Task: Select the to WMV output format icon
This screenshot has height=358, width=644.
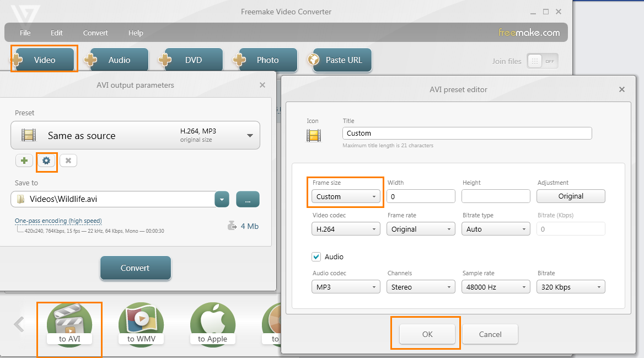Action: tap(141, 325)
